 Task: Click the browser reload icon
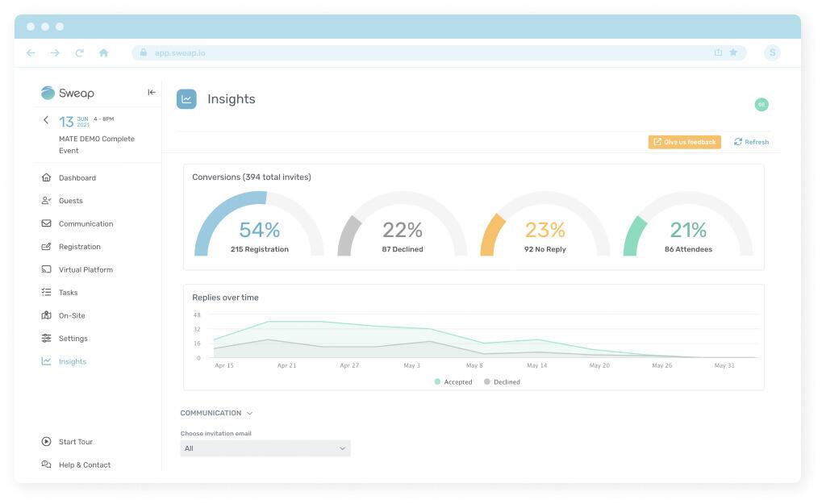click(x=79, y=53)
